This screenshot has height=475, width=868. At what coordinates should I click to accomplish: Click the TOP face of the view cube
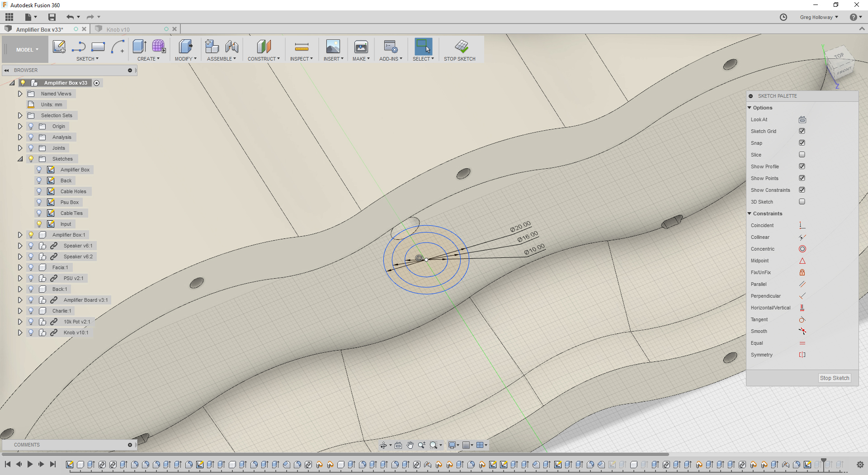pyautogui.click(x=839, y=56)
